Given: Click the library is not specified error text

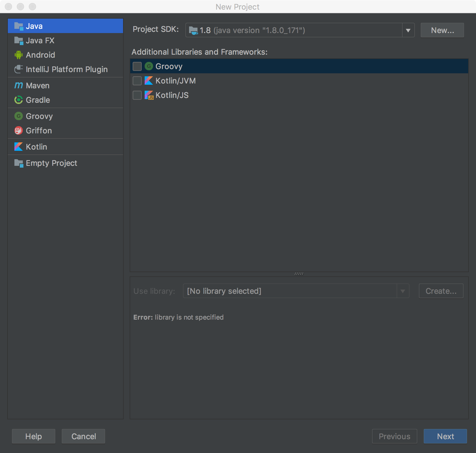Looking at the screenshot, I should click(189, 318).
